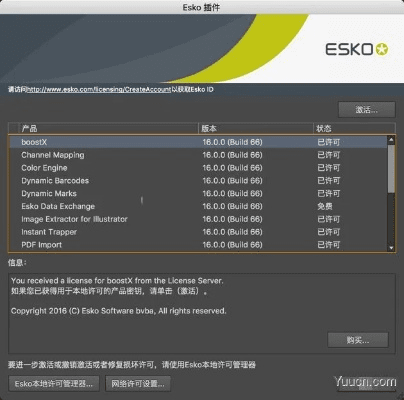Select the boostX product row

(x=198, y=142)
